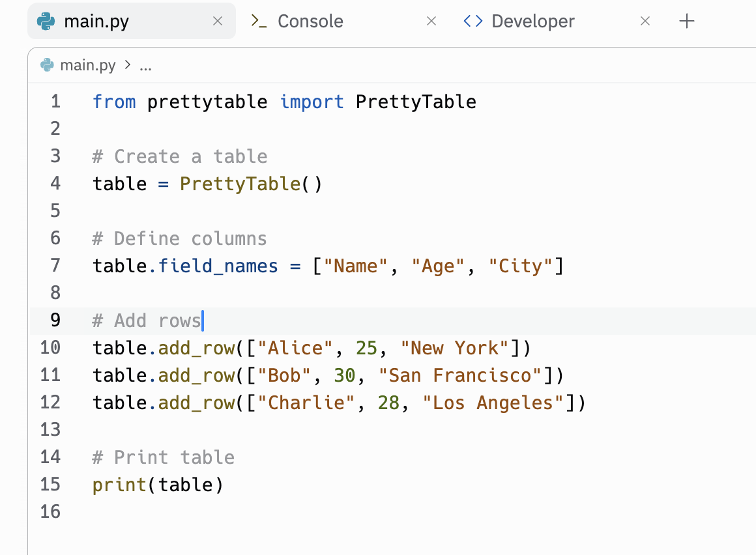Close the Developer tab
This screenshot has width=756, height=555.
pyautogui.click(x=645, y=21)
